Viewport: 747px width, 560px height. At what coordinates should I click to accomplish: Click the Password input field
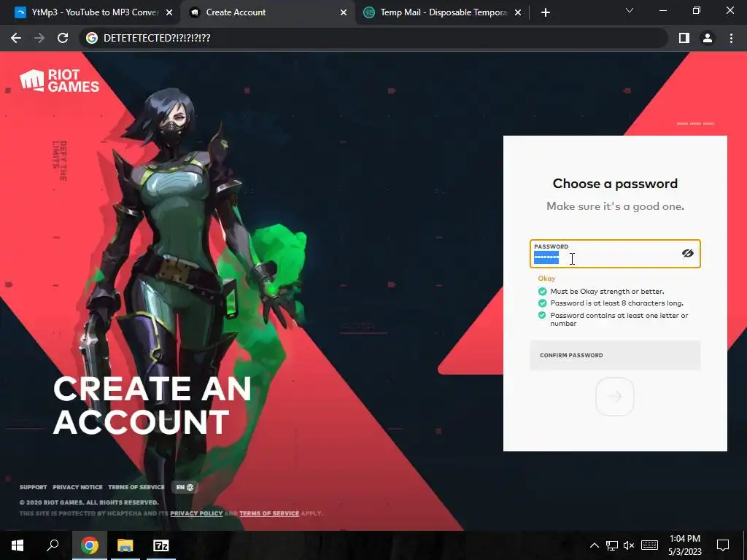pos(615,254)
